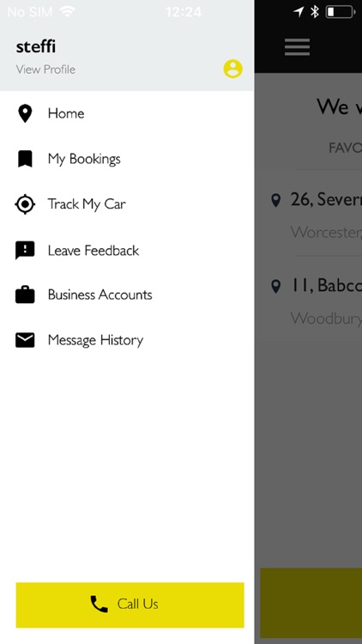Image resolution: width=362 pixels, height=644 pixels.
Task: Tap the steffi username header
Action: point(36,46)
